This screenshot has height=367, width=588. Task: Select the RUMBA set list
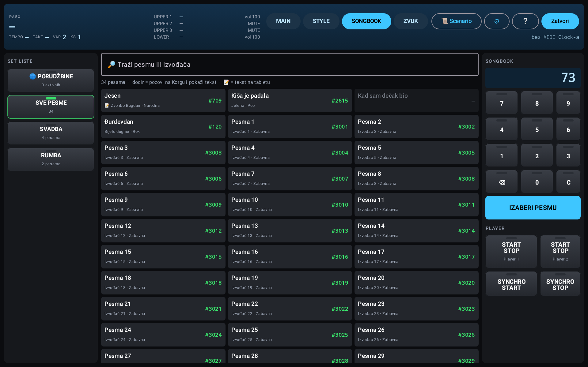pos(51,159)
